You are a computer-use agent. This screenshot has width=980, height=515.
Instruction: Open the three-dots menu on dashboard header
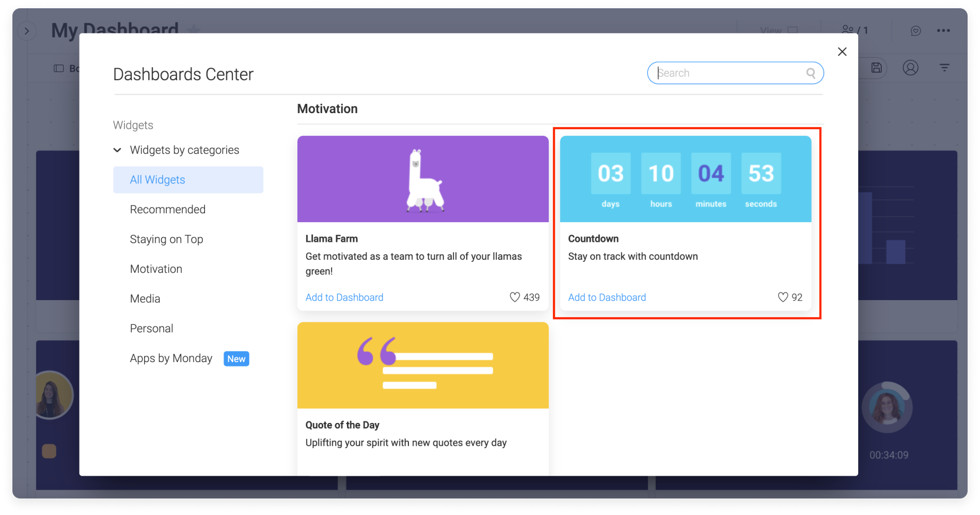point(943,30)
